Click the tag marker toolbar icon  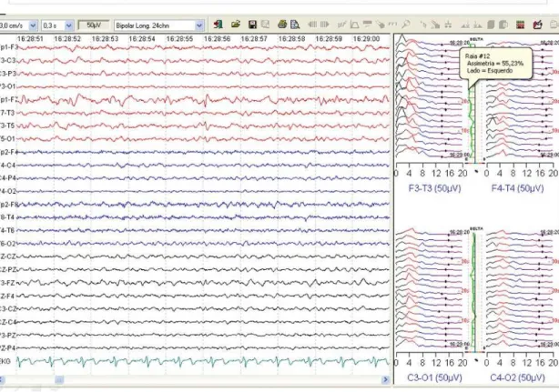point(380,25)
